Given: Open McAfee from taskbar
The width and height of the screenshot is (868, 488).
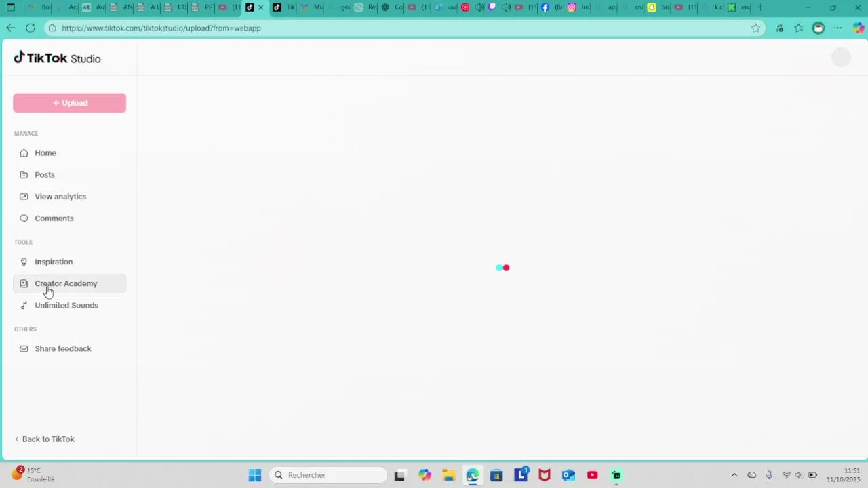Looking at the screenshot, I should click(545, 475).
